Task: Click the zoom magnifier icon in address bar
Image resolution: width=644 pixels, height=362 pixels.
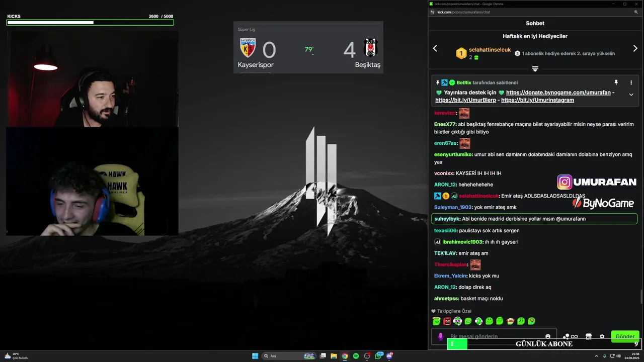Action: tap(636, 12)
